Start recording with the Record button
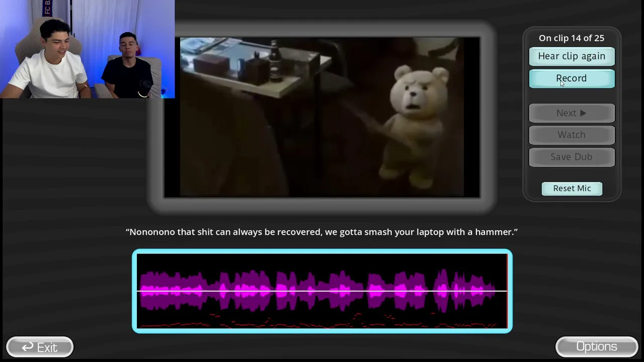The width and height of the screenshot is (644, 362). tap(572, 78)
